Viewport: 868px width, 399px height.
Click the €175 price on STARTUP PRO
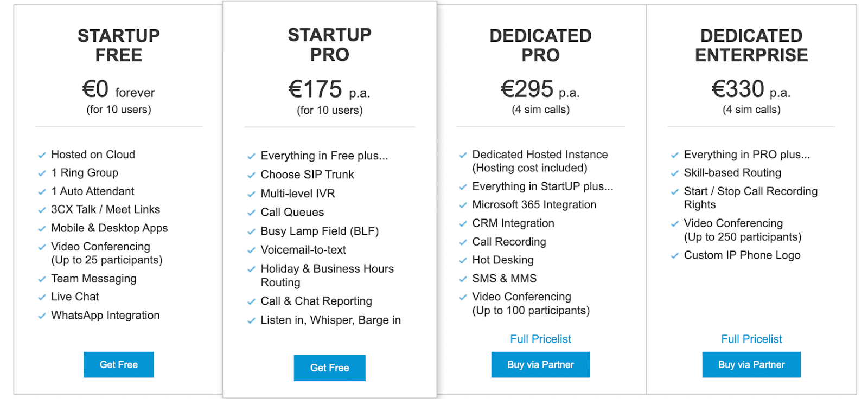pyautogui.click(x=315, y=89)
